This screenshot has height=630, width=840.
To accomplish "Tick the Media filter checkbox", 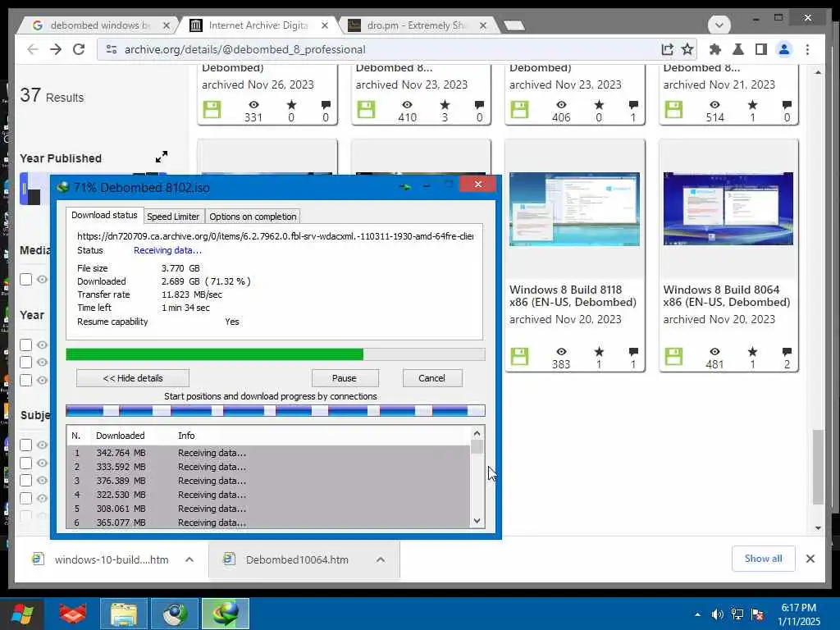I will (25, 279).
